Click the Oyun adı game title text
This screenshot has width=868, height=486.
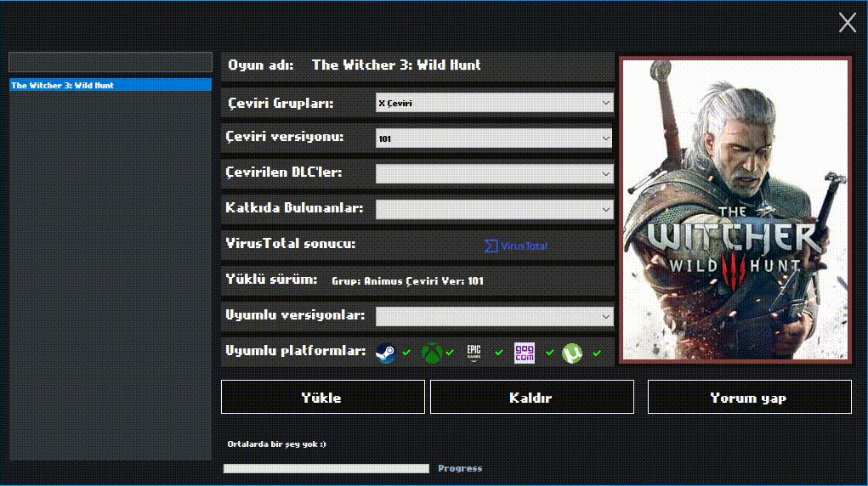point(396,65)
